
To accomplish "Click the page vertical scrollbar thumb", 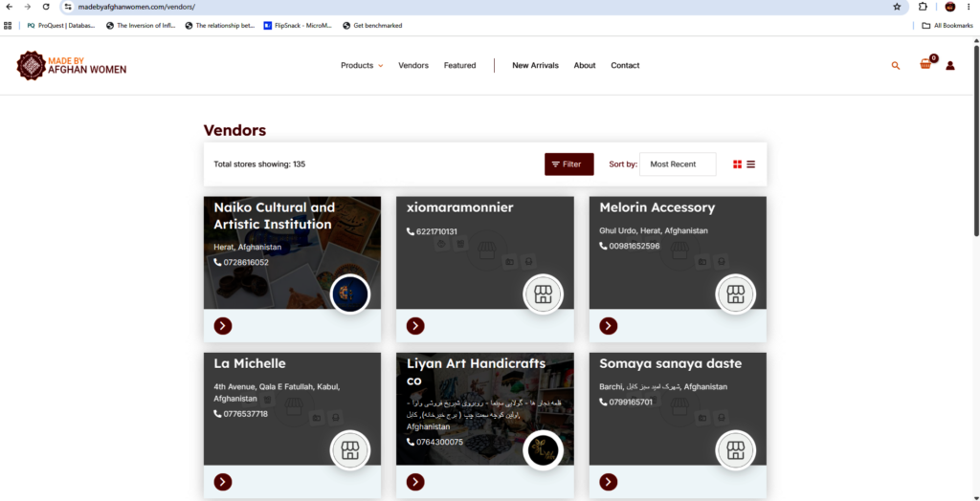I will tap(975, 140).
